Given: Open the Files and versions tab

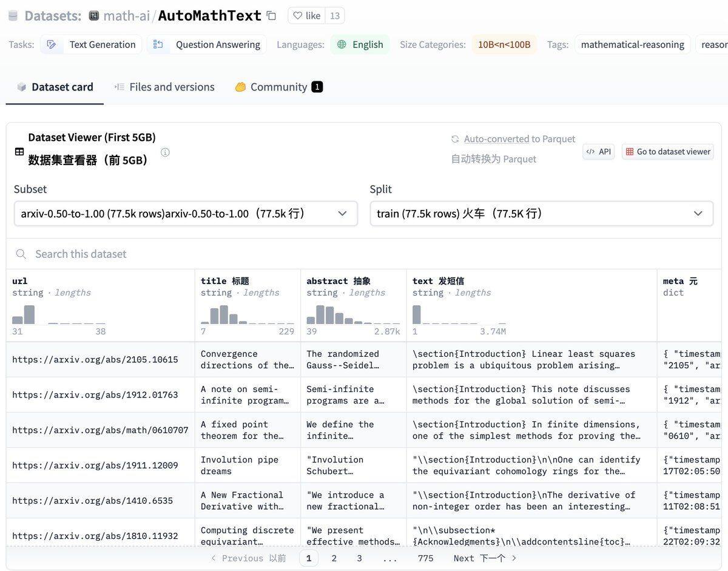Looking at the screenshot, I should coord(164,87).
